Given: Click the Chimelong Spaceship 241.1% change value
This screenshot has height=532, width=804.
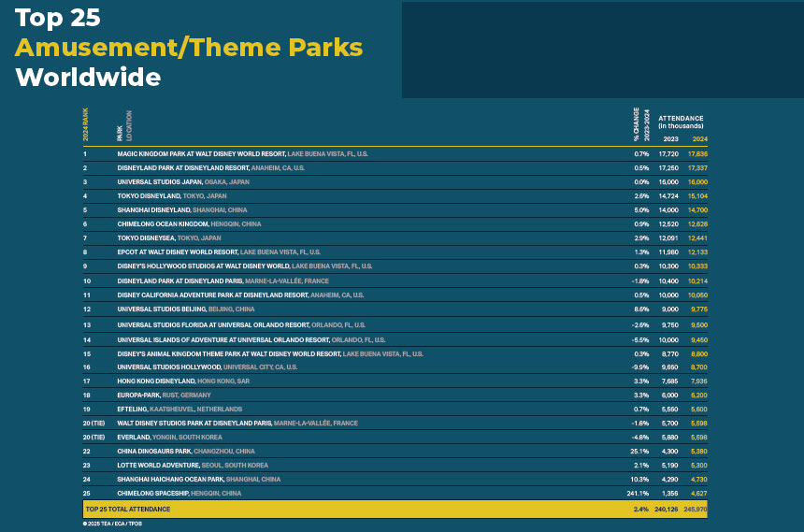Looking at the screenshot, I should click(x=638, y=493).
